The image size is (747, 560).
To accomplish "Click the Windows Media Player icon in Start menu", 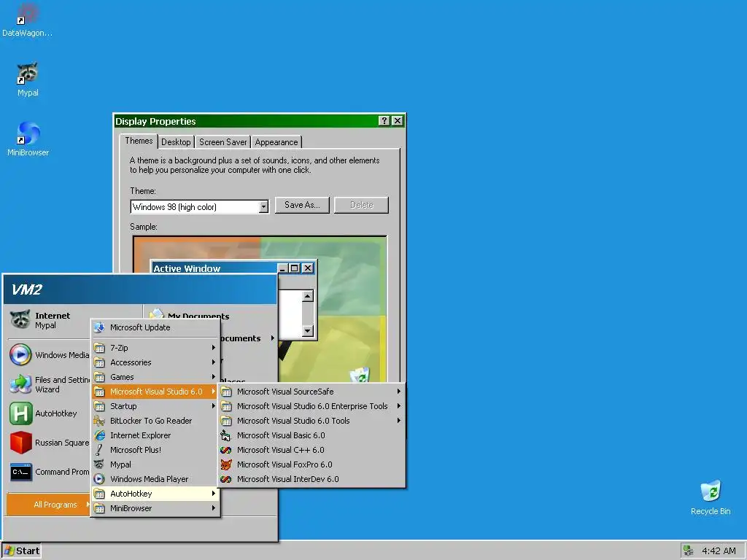I will click(x=20, y=355).
